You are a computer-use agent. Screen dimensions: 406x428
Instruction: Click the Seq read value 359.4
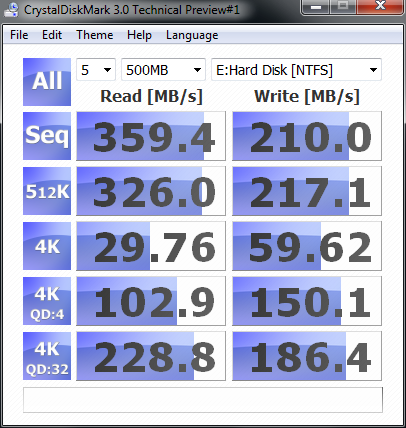(151, 136)
